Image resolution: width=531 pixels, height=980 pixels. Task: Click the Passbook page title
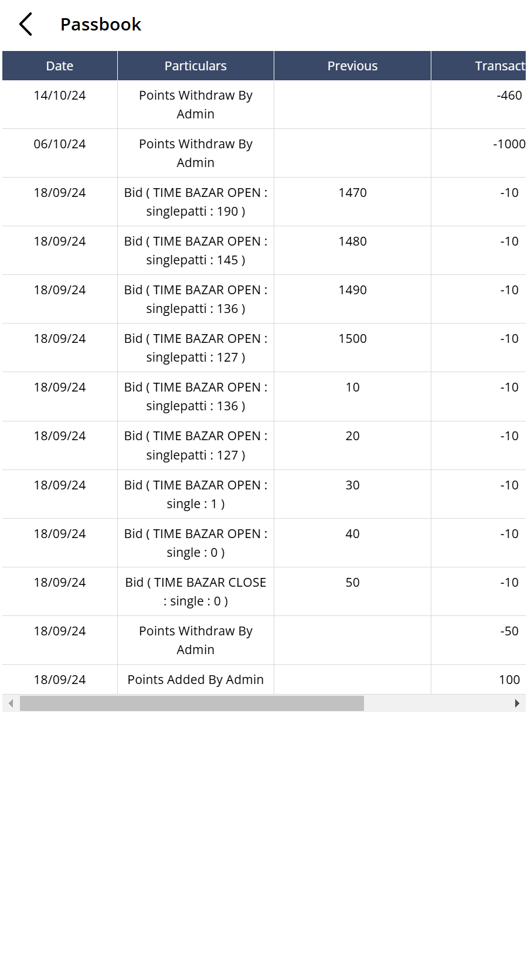(101, 25)
